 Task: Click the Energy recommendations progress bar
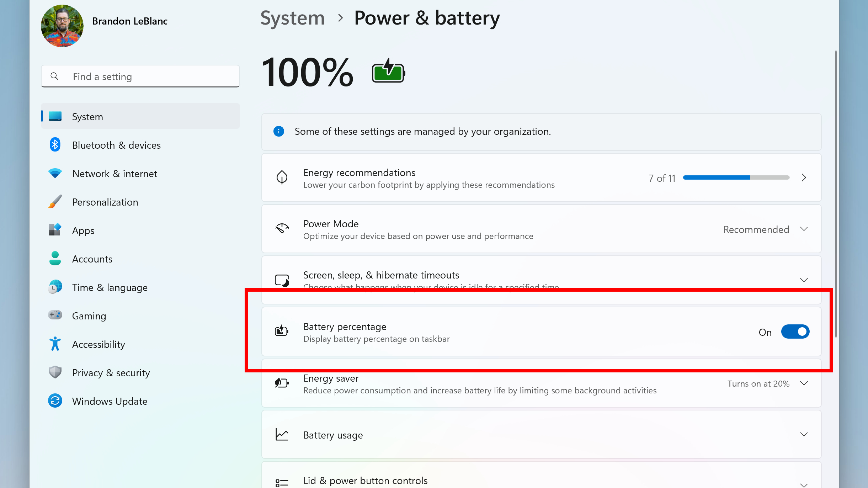click(x=736, y=177)
